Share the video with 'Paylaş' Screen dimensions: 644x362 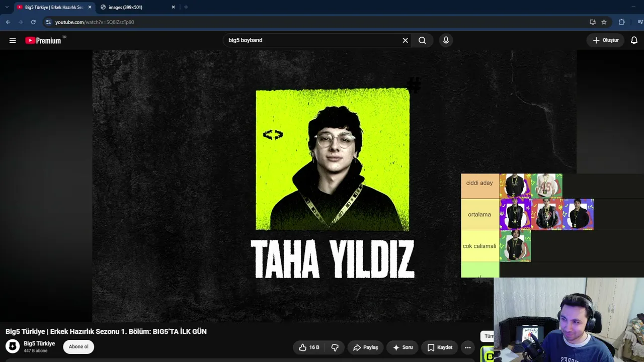click(365, 347)
